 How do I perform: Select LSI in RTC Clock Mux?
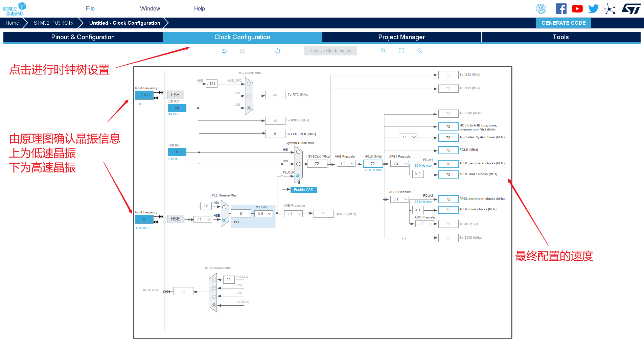click(x=249, y=108)
